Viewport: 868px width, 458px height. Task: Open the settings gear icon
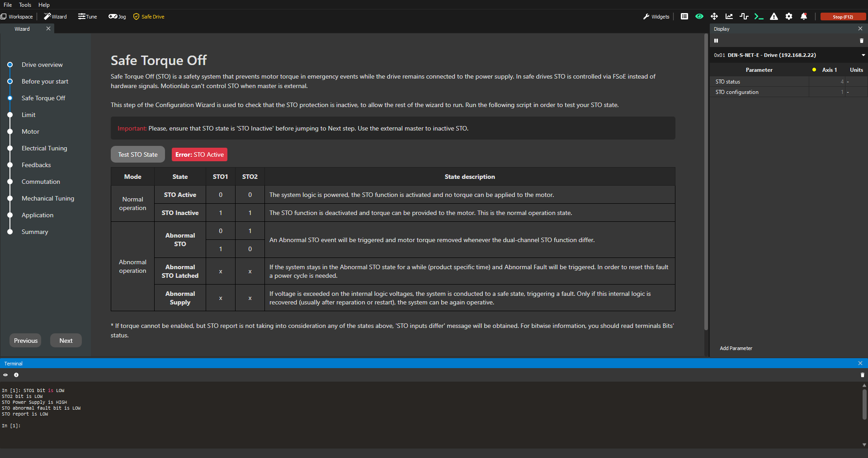pyautogui.click(x=789, y=17)
